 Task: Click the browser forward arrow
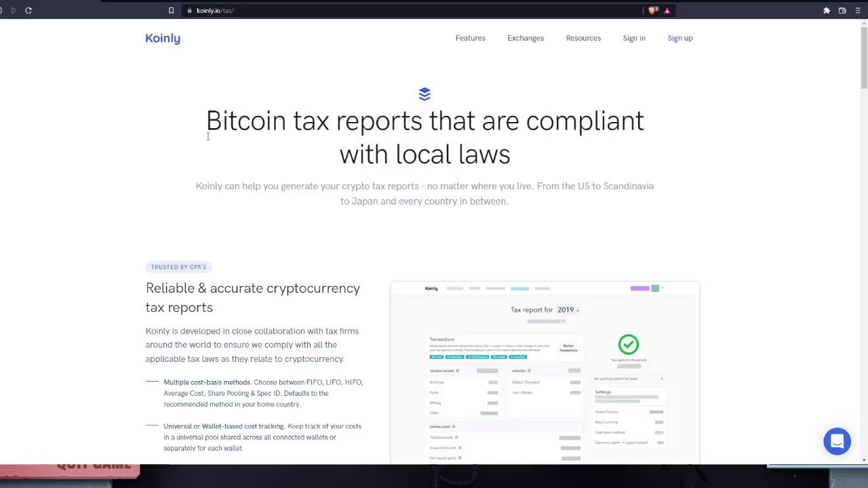[14, 10]
